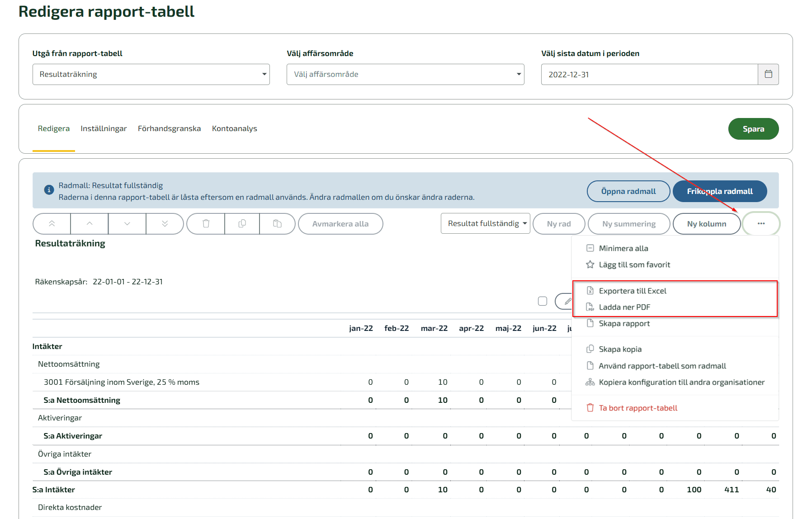
Task: Click the Nettoomsättning row label
Action: [69, 364]
